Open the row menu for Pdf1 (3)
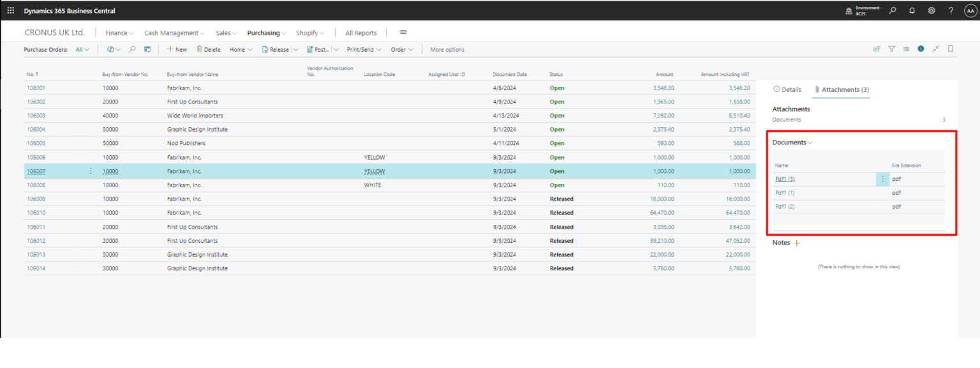 pyautogui.click(x=883, y=179)
